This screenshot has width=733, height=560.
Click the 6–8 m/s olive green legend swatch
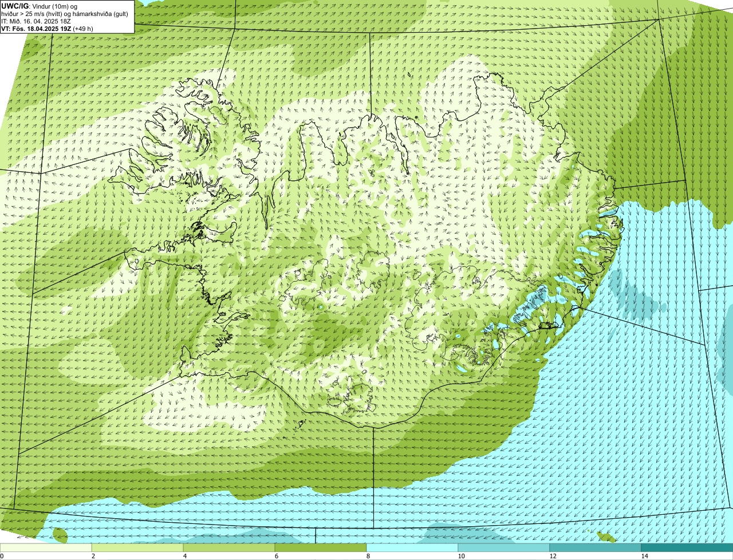tap(321, 547)
